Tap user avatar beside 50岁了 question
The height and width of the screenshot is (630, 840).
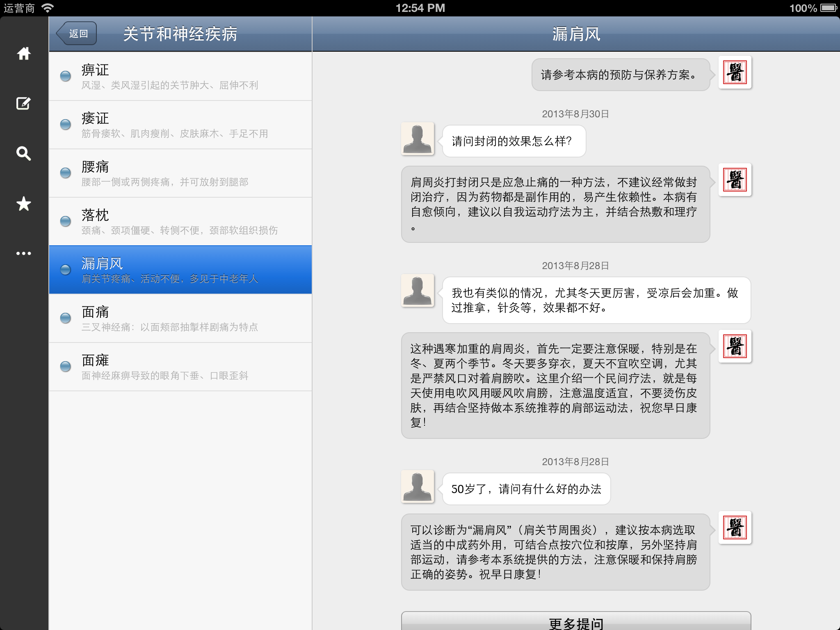point(418,486)
